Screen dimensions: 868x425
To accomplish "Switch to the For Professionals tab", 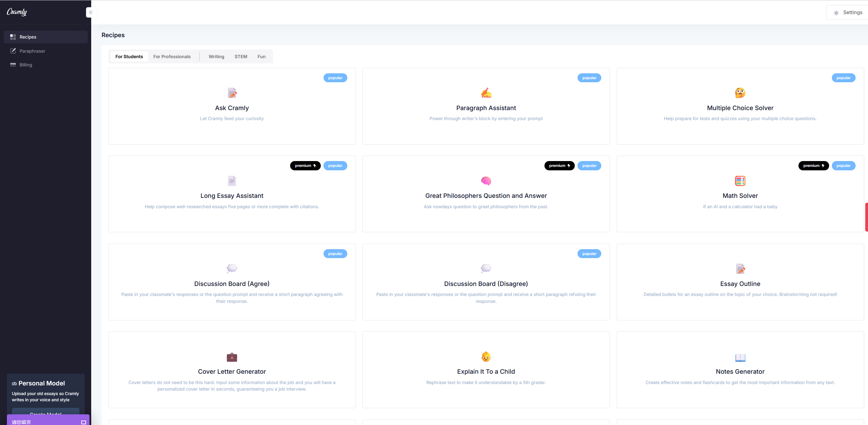I will (172, 56).
